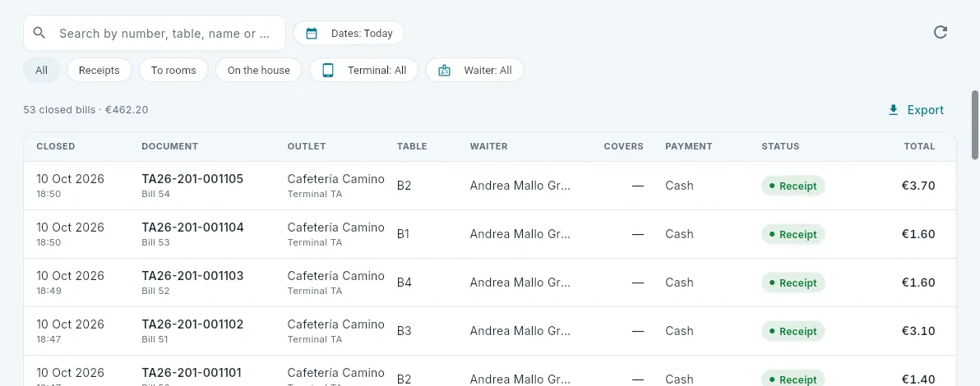The height and width of the screenshot is (386, 980).
Task: Click the vertical scrollbar thumb
Action: click(x=974, y=125)
